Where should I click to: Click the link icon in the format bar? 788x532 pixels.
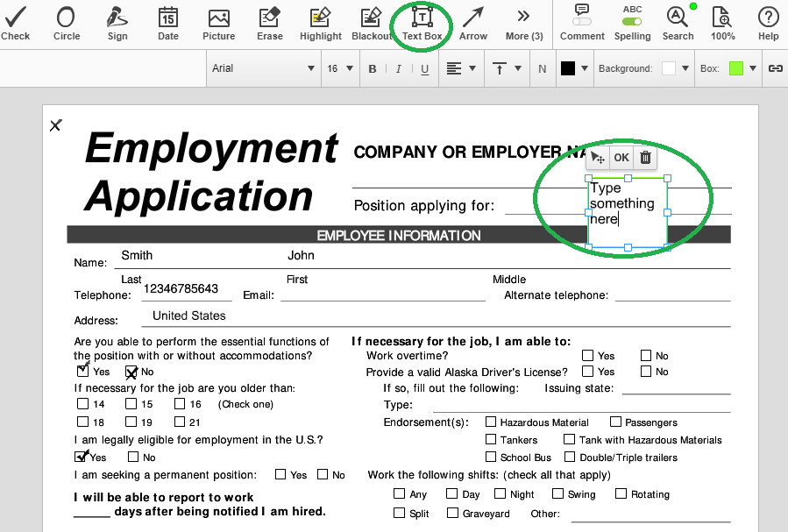click(776, 68)
